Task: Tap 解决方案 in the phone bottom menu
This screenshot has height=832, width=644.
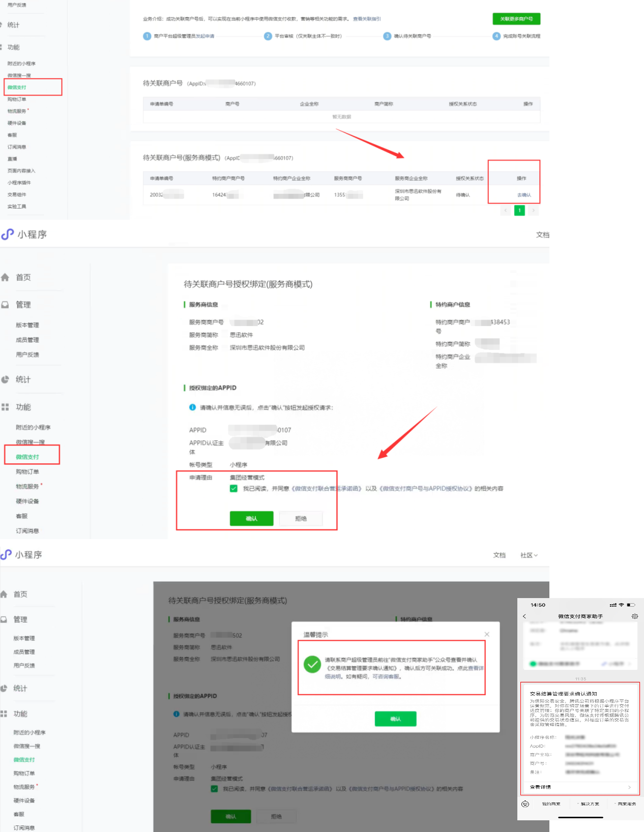Action: [590, 804]
